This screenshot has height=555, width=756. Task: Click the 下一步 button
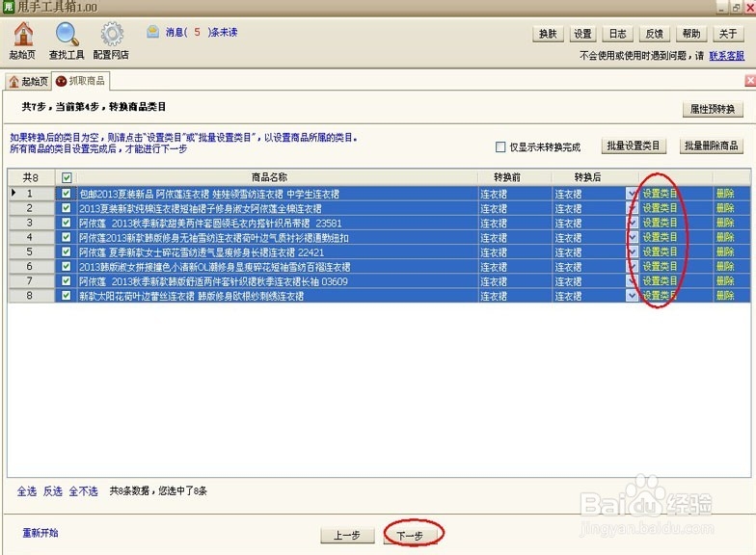410,536
